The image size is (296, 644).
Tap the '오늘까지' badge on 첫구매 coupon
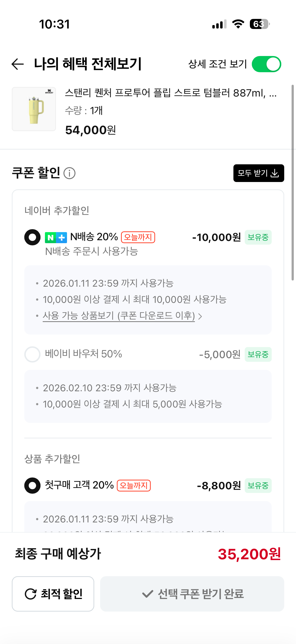pos(134,486)
